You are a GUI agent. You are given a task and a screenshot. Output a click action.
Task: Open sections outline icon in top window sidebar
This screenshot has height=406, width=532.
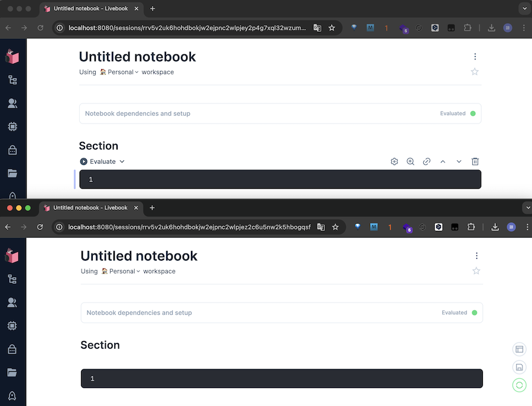click(x=12, y=80)
